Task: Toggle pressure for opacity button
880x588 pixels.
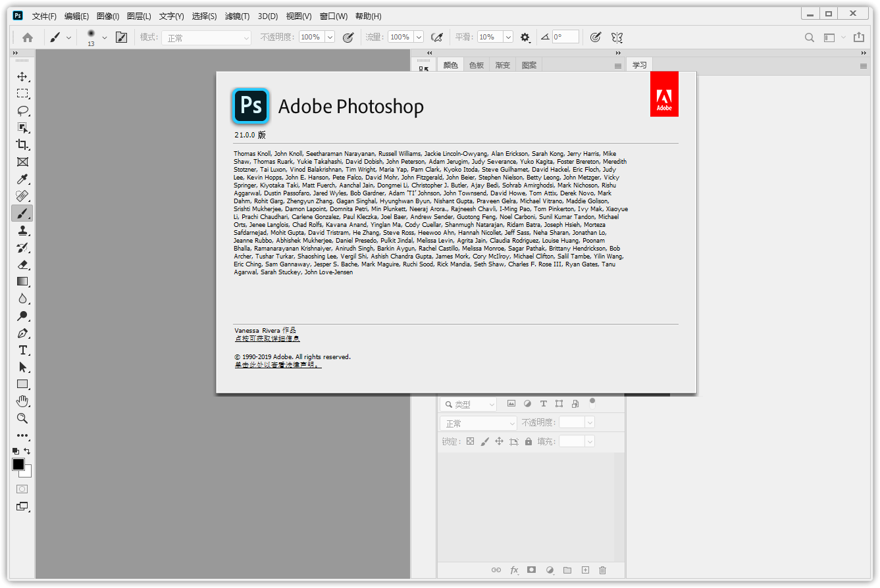Action: click(348, 37)
